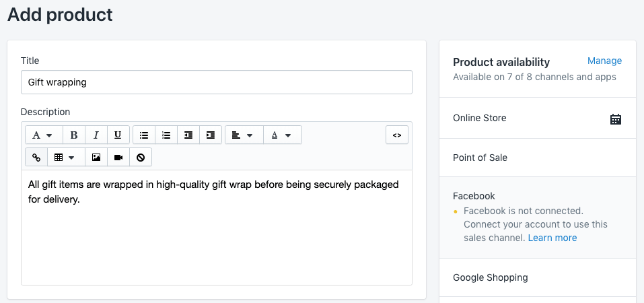Toggle bold text formatting
The image size is (644, 303).
click(x=74, y=135)
